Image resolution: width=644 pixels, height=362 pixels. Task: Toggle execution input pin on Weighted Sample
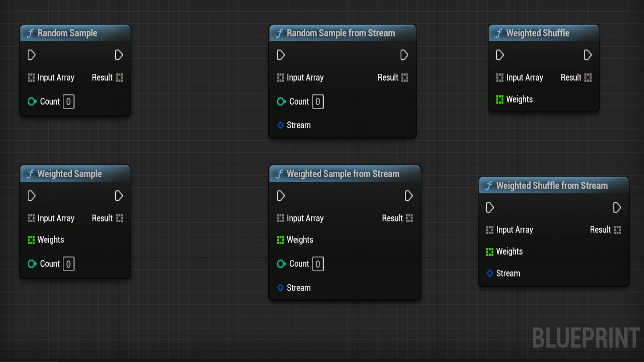(x=32, y=195)
